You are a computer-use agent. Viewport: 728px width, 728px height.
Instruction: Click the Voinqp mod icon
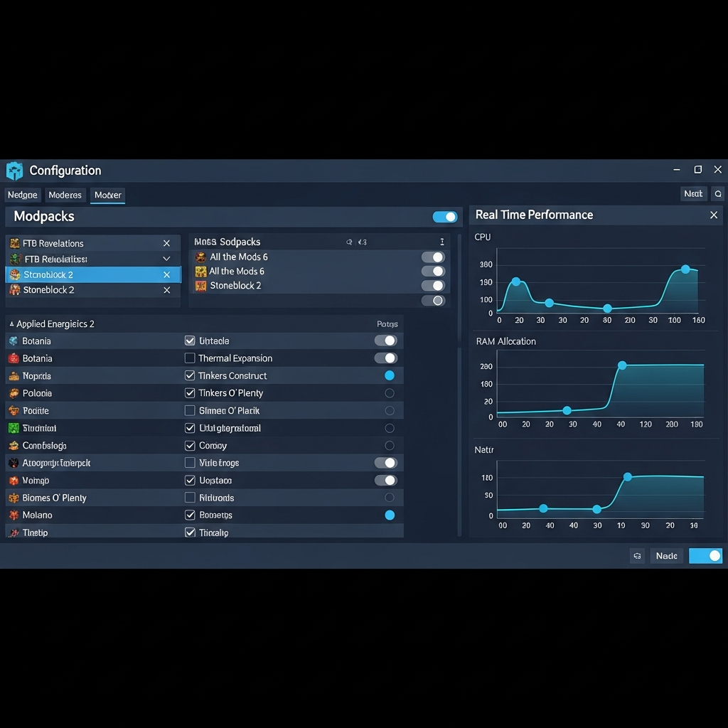coord(14,481)
